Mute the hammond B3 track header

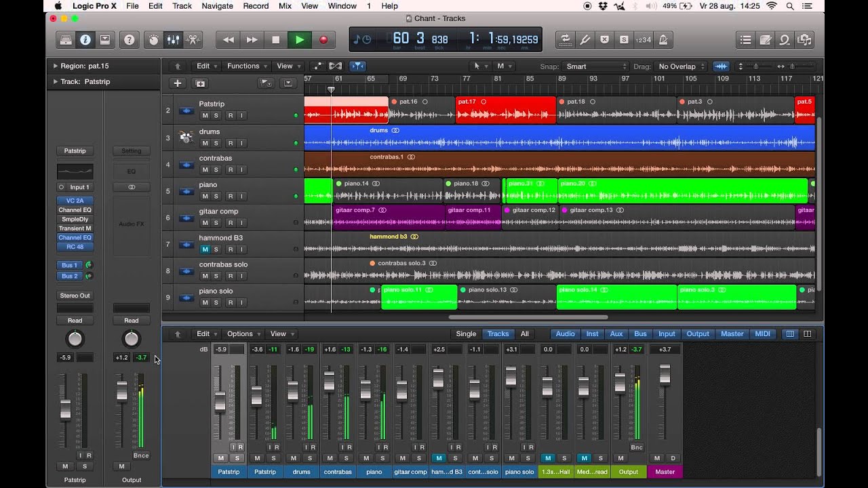pos(205,249)
